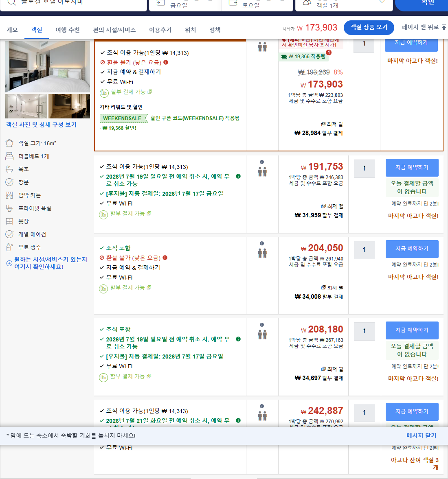Click installment link icon beside 31,959 최저 월

click(x=323, y=206)
